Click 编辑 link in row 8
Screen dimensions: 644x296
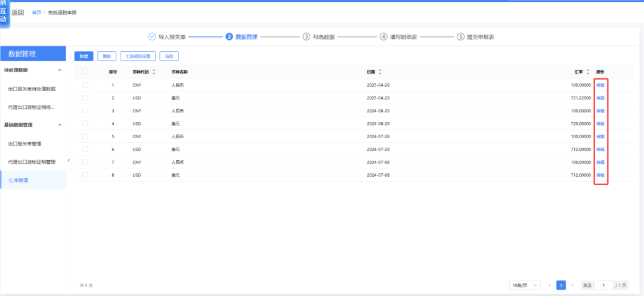600,175
